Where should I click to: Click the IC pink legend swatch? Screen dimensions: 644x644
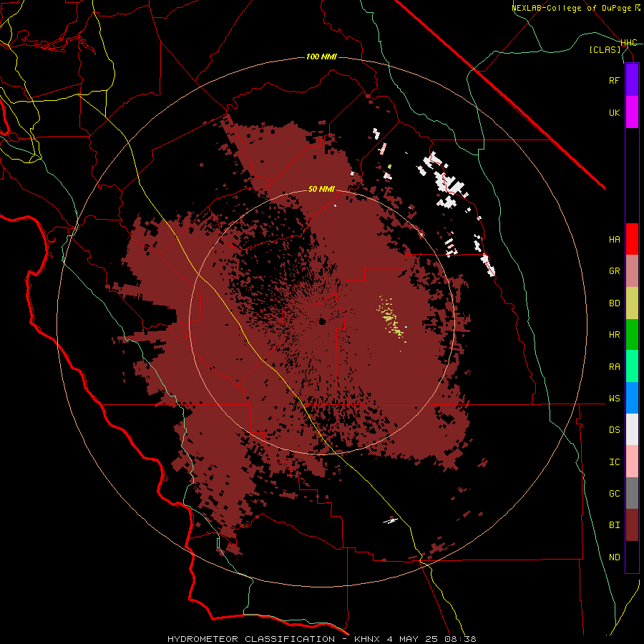632,462
